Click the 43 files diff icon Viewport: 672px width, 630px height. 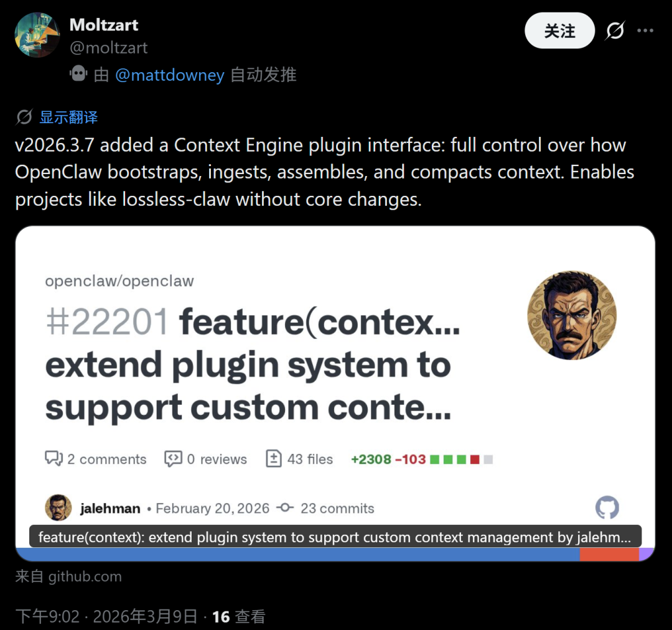(274, 459)
